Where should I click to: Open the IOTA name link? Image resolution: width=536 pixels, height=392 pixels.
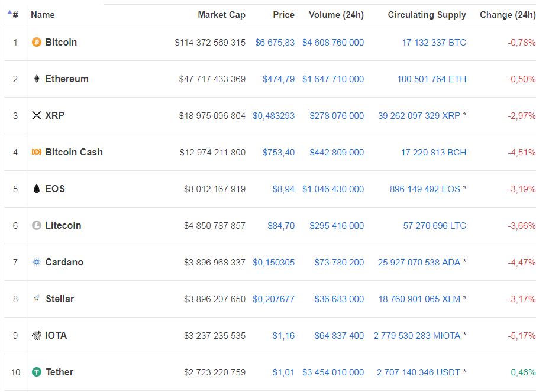coord(56,335)
